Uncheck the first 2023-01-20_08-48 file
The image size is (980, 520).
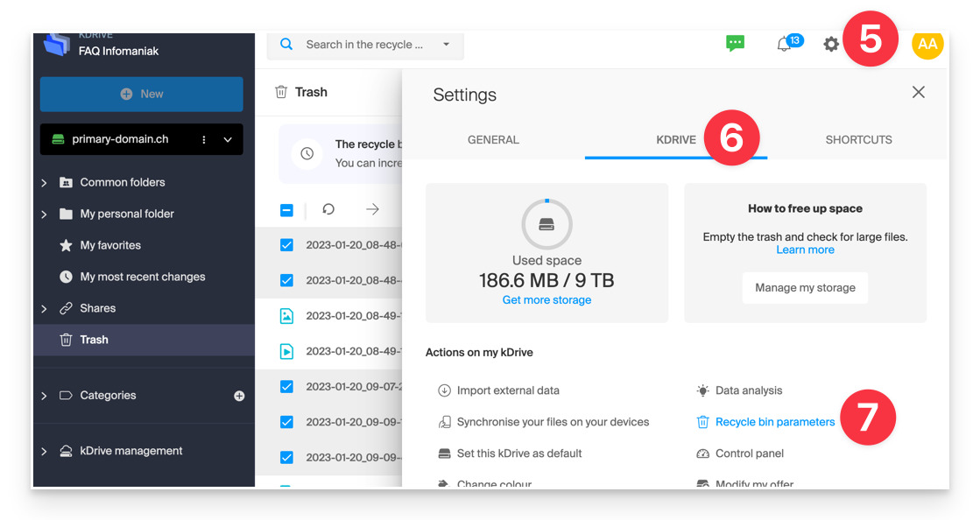[x=286, y=246]
